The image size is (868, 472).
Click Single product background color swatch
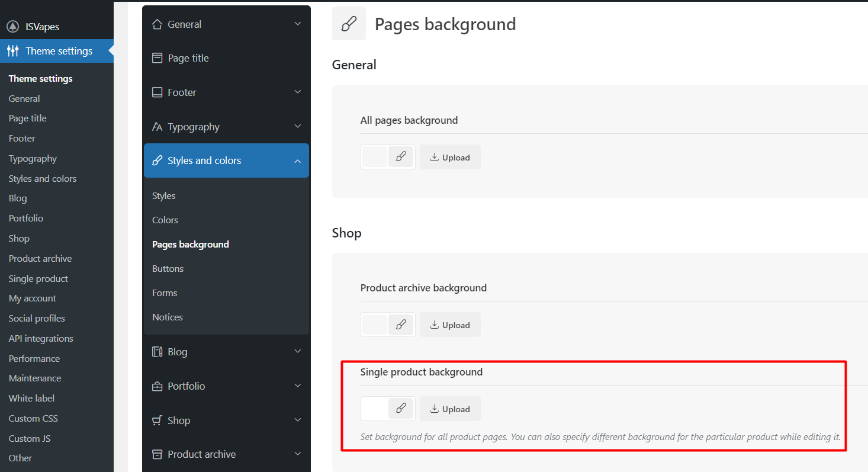375,409
